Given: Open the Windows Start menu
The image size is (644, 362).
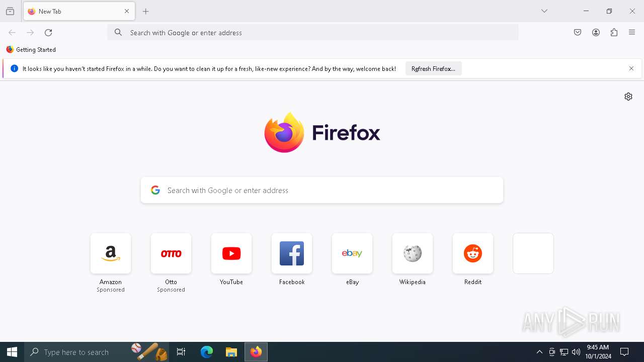Looking at the screenshot, I should tap(12, 352).
